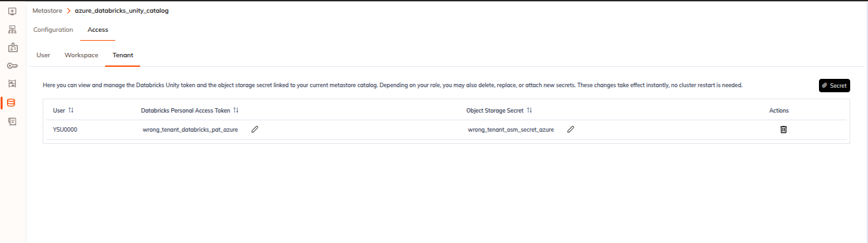Image resolution: width=868 pixels, height=243 pixels.
Task: Click the azure_databricks_unity_catalog breadcrumb
Action: (x=122, y=11)
